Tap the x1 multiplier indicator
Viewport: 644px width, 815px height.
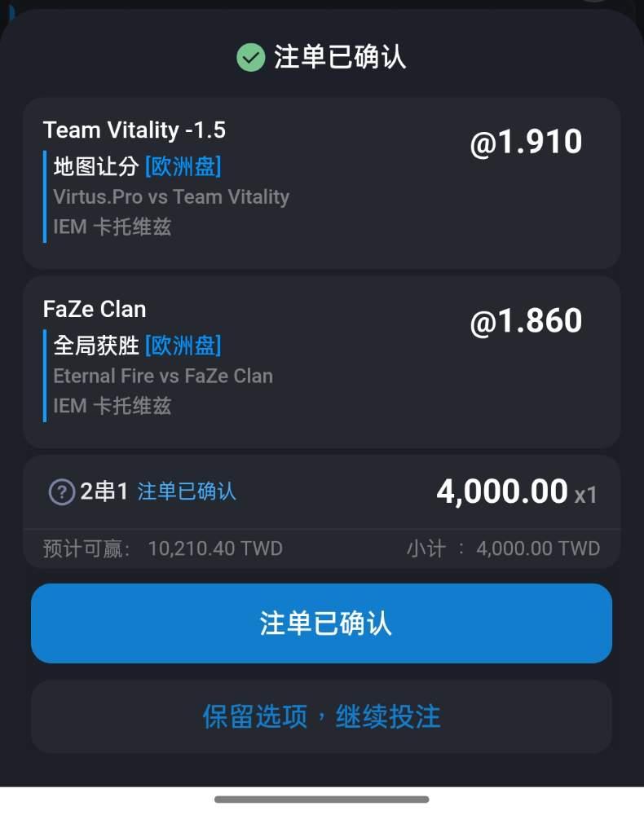click(x=586, y=496)
